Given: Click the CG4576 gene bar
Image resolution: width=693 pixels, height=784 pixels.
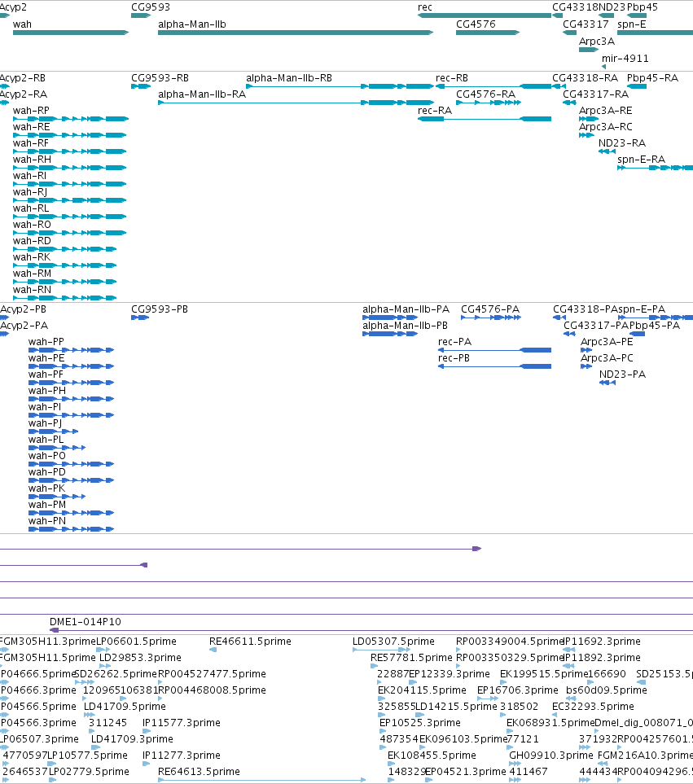Looking at the screenshot, I should 488,33.
